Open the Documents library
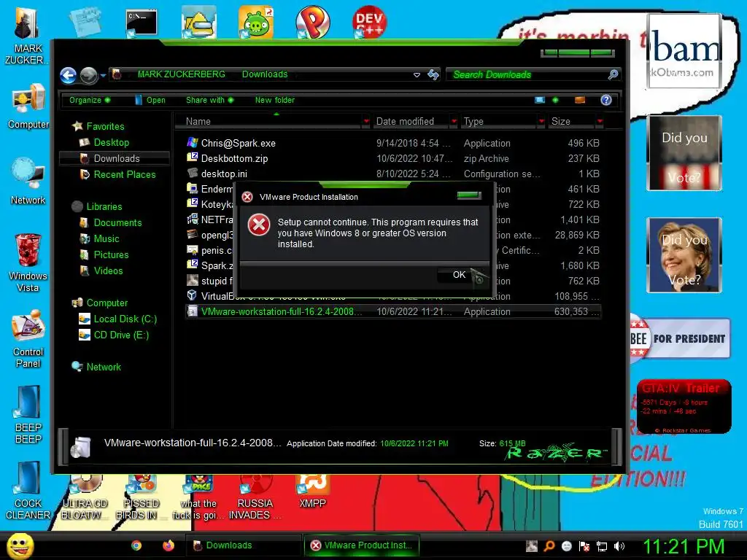 (x=117, y=223)
